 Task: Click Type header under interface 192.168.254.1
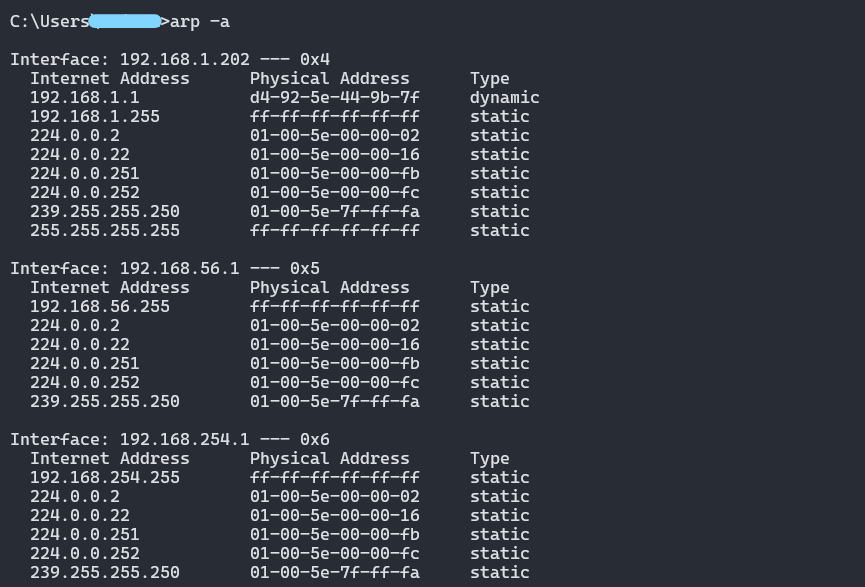click(x=490, y=458)
